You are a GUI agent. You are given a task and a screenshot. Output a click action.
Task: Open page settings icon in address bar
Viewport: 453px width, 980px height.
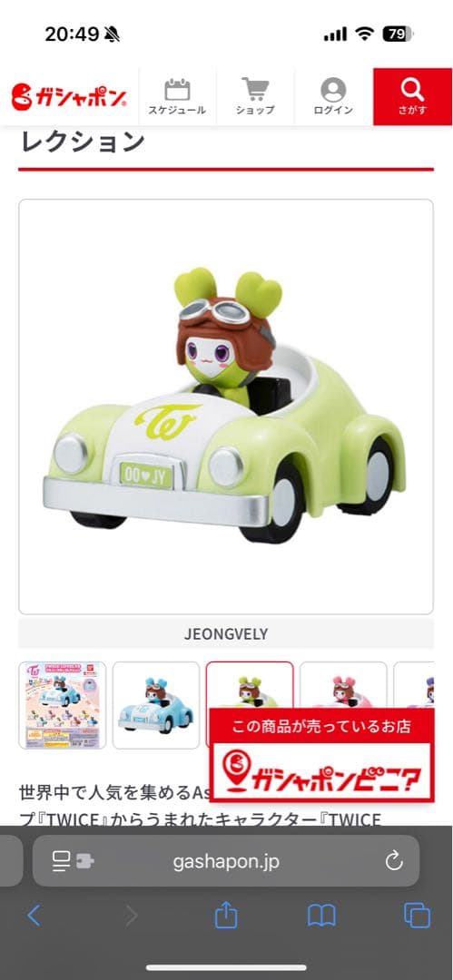click(72, 861)
